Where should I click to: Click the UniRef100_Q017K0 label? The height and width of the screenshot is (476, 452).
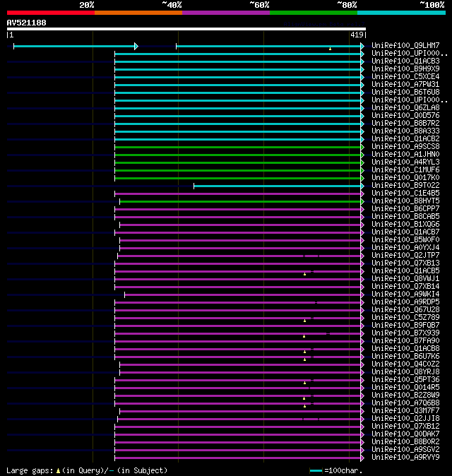tap(405, 177)
